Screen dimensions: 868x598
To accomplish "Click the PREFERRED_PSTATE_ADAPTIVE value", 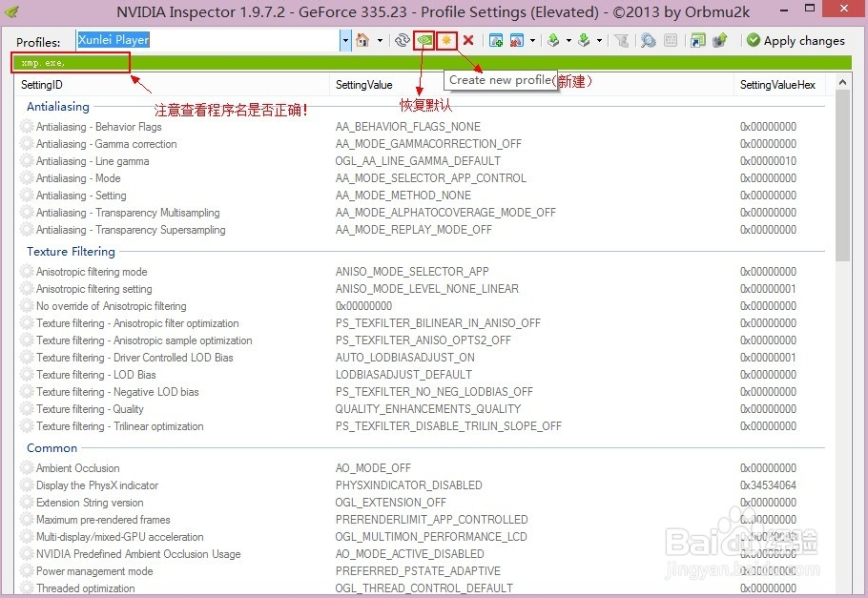I will tap(418, 571).
